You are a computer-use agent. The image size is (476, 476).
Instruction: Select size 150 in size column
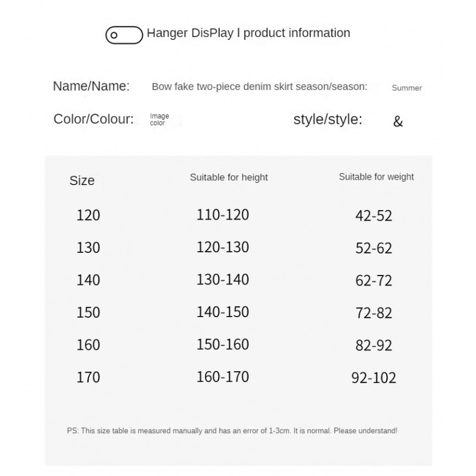click(88, 312)
